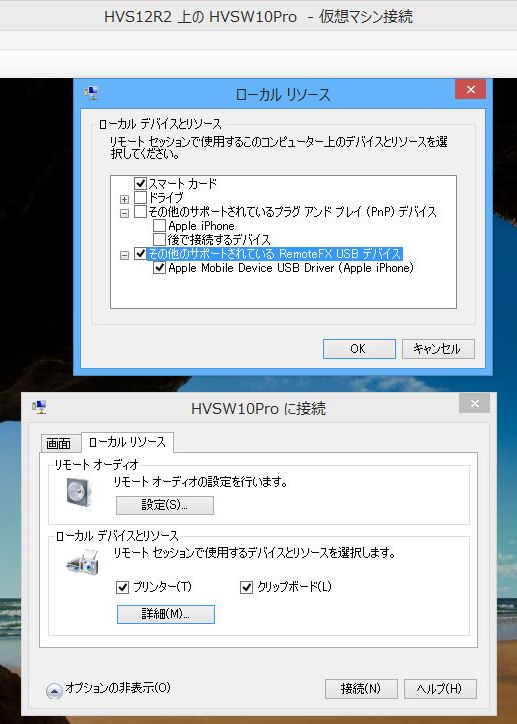Toggle the クリップボード(L) checkbox
Viewport: 517px width, 724px height.
click(246, 587)
